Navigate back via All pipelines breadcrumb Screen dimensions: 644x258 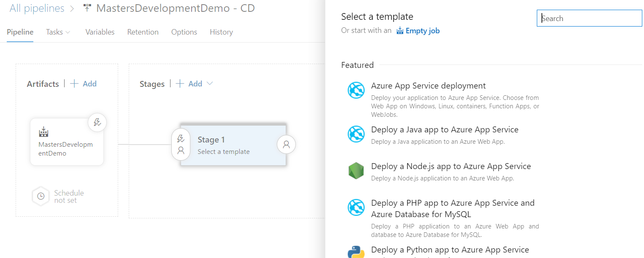click(x=37, y=8)
